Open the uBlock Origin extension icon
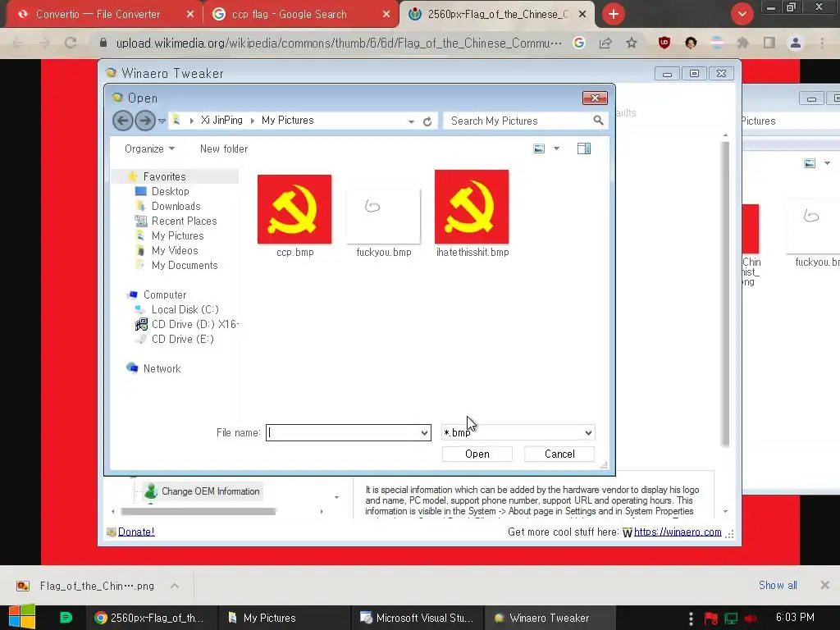 tap(664, 43)
